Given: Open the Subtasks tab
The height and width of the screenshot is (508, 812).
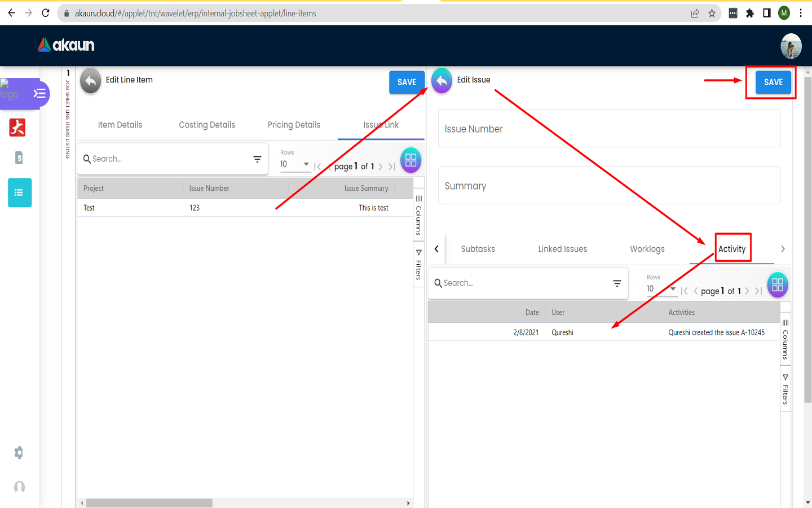Looking at the screenshot, I should [x=478, y=249].
